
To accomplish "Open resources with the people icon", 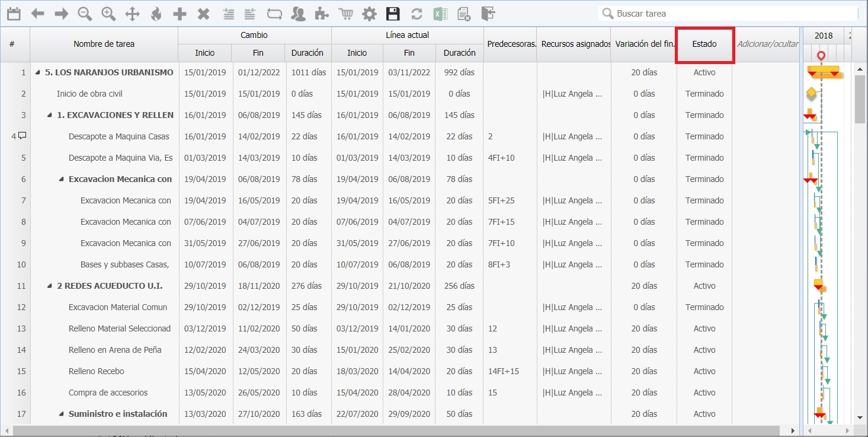I will 299,13.
